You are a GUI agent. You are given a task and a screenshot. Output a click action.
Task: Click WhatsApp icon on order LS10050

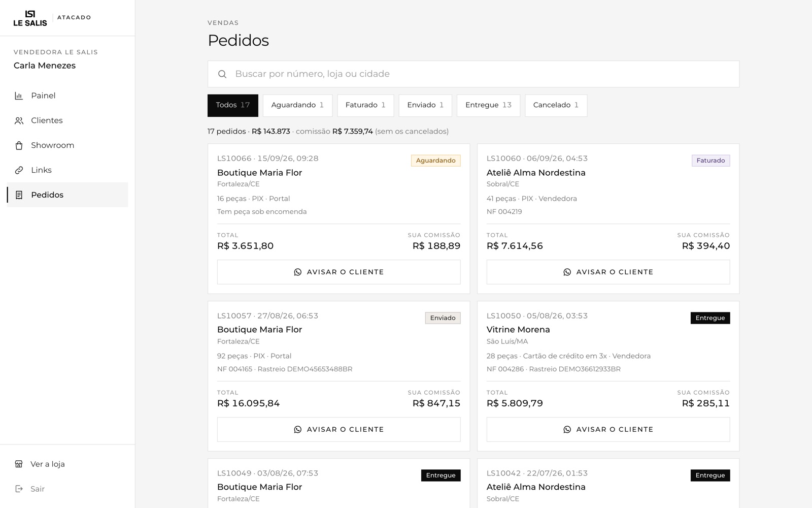point(567,430)
